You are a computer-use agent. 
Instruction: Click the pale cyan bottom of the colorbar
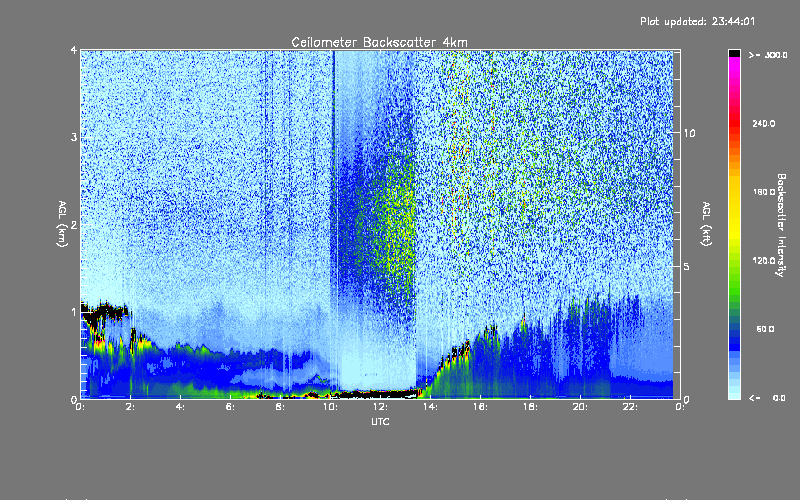[734, 390]
